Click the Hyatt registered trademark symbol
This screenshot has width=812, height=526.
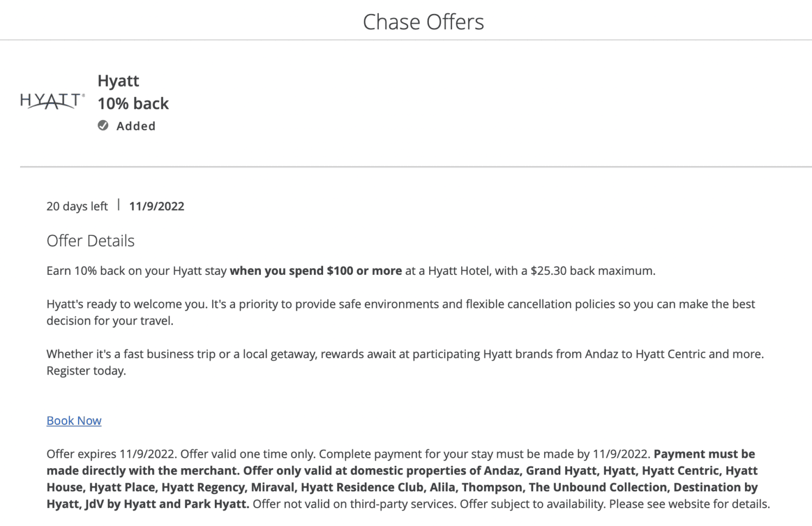[x=83, y=95]
